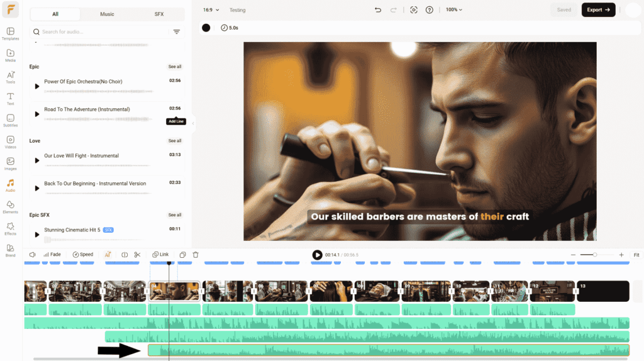Image resolution: width=644 pixels, height=361 pixels.
Task: Switch to the All audio tab
Action: 55,14
